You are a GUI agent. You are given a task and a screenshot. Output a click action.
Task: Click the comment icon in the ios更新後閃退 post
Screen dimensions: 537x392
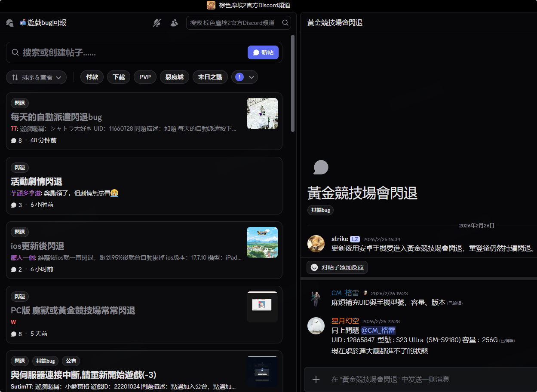pos(14,269)
